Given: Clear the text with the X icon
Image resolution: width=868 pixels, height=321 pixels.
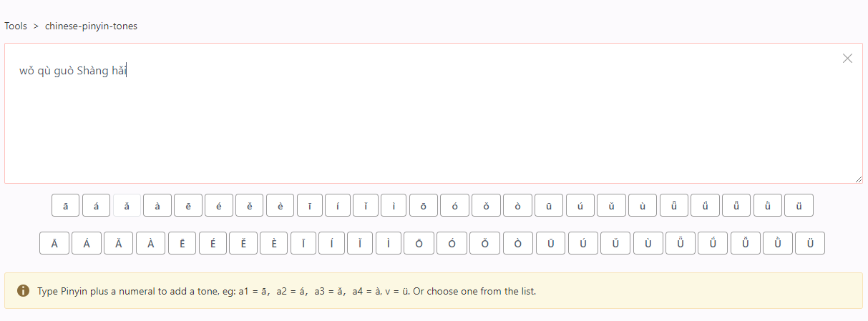Looking at the screenshot, I should pyautogui.click(x=847, y=59).
